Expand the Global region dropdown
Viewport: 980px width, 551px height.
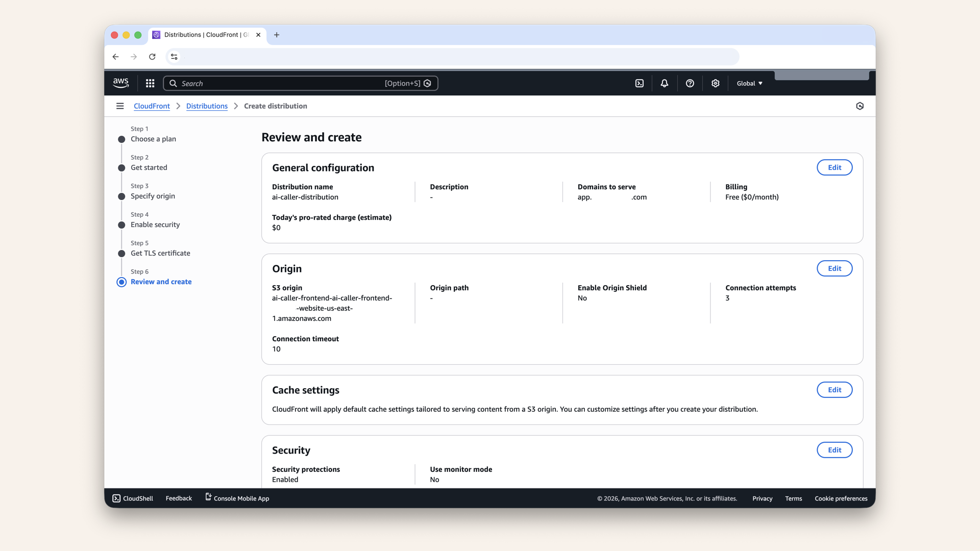[749, 83]
